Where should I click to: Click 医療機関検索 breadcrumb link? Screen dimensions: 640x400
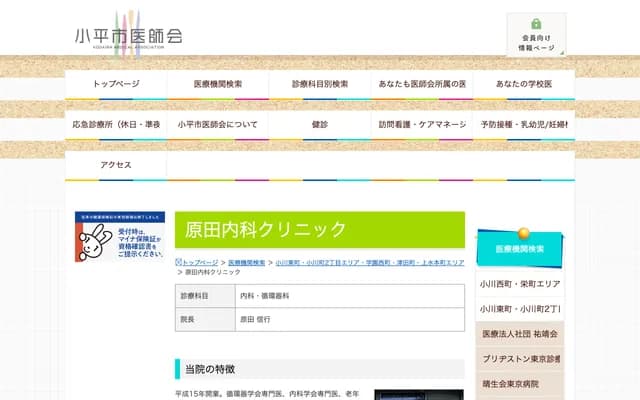(247, 262)
